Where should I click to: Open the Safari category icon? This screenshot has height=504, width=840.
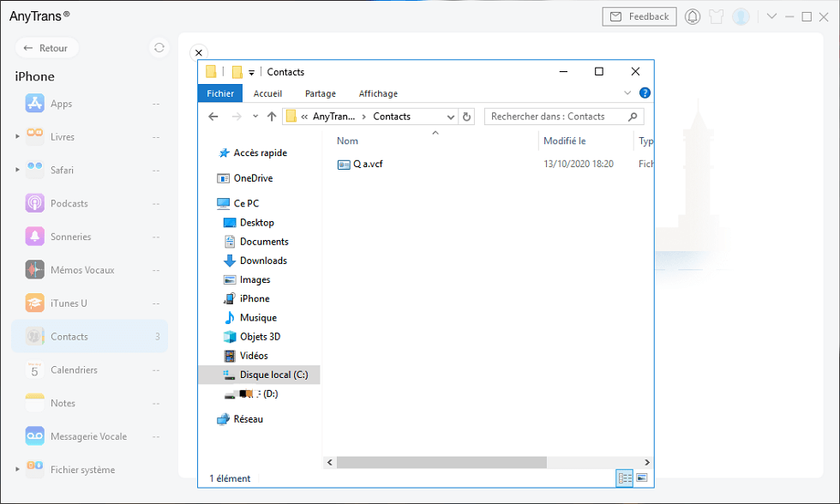35,170
